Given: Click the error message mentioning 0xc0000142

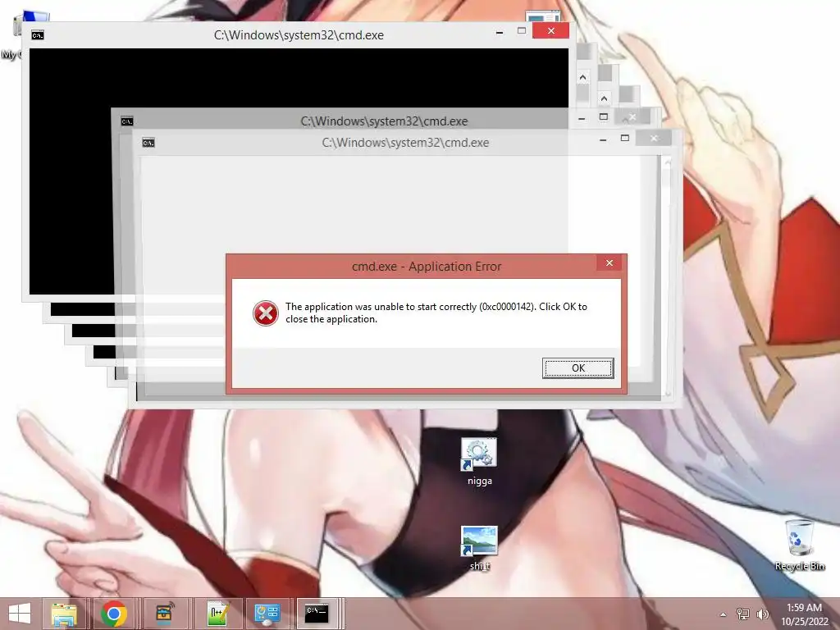Looking at the screenshot, I should pyautogui.click(x=436, y=313).
